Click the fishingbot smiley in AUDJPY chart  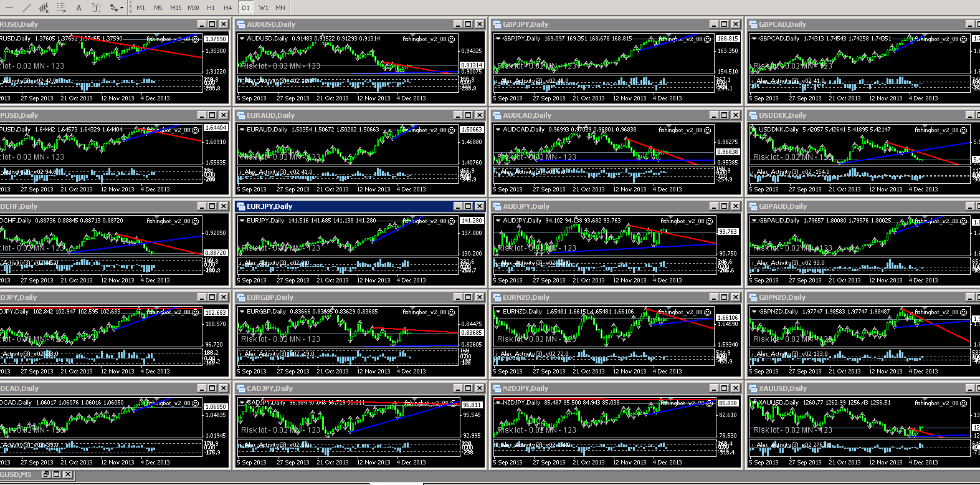710,221
